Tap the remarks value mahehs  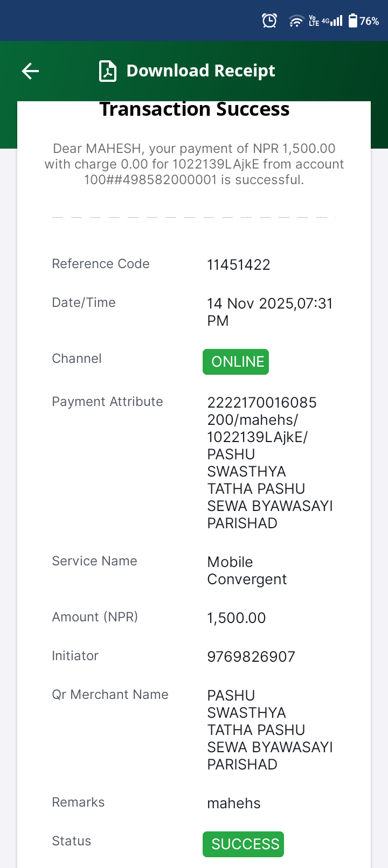[234, 803]
